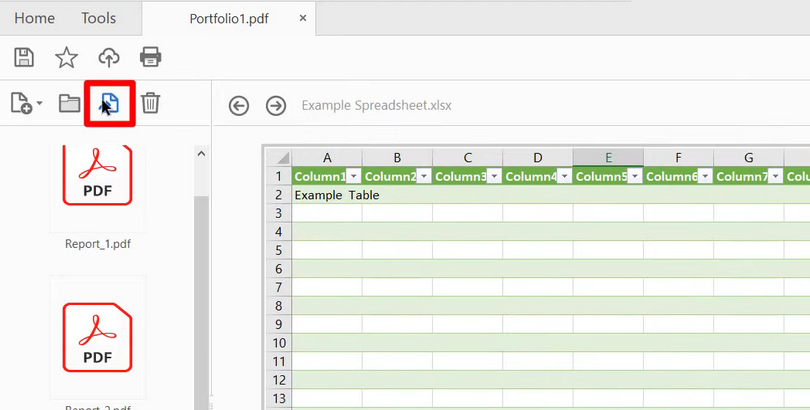Click the Example Spreadsheet.xlsx file title

[x=377, y=106]
